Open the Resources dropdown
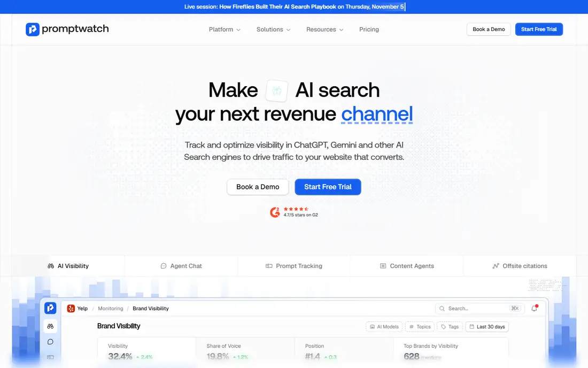This screenshot has height=368, width=588. [x=325, y=29]
